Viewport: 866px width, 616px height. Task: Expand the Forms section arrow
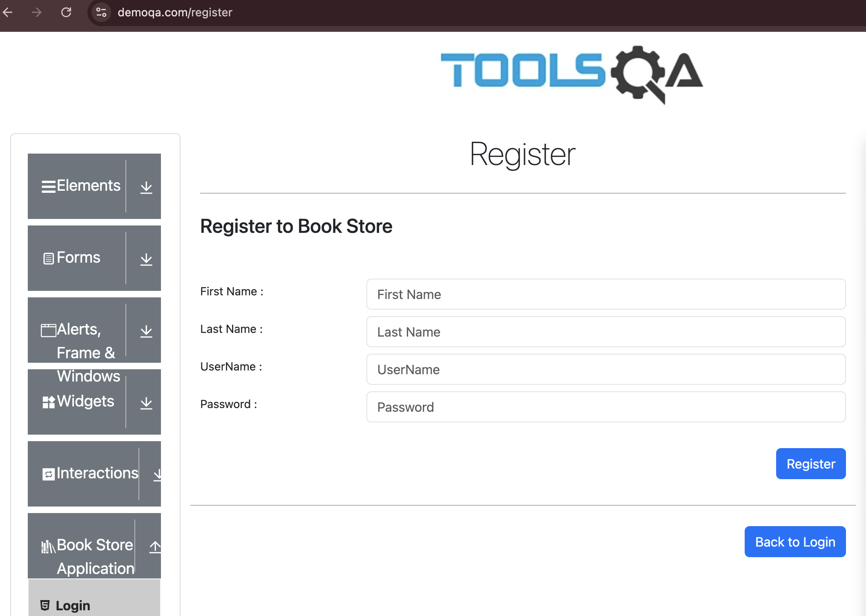point(146,259)
